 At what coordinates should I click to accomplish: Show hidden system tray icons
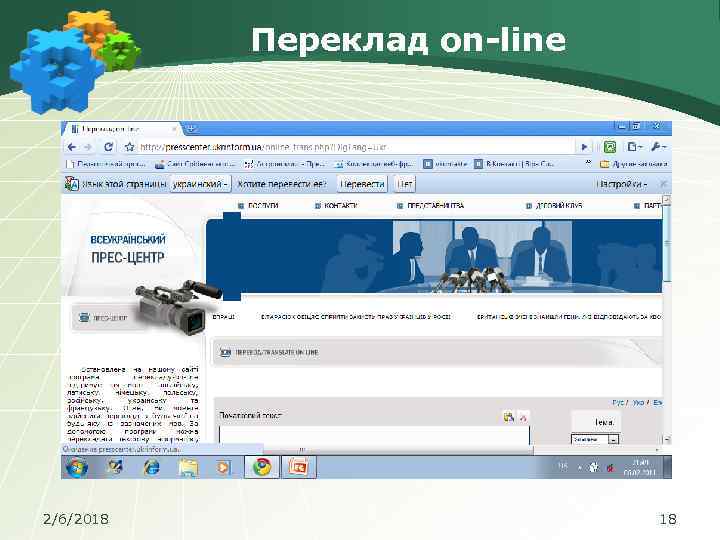[x=579, y=468]
